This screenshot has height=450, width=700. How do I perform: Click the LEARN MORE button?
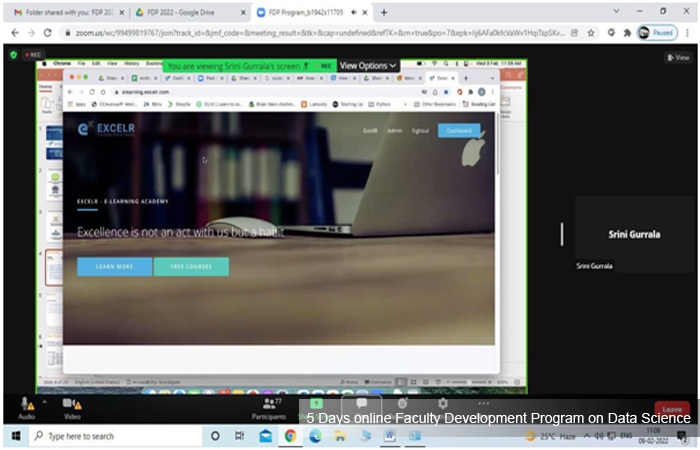pyautogui.click(x=114, y=267)
